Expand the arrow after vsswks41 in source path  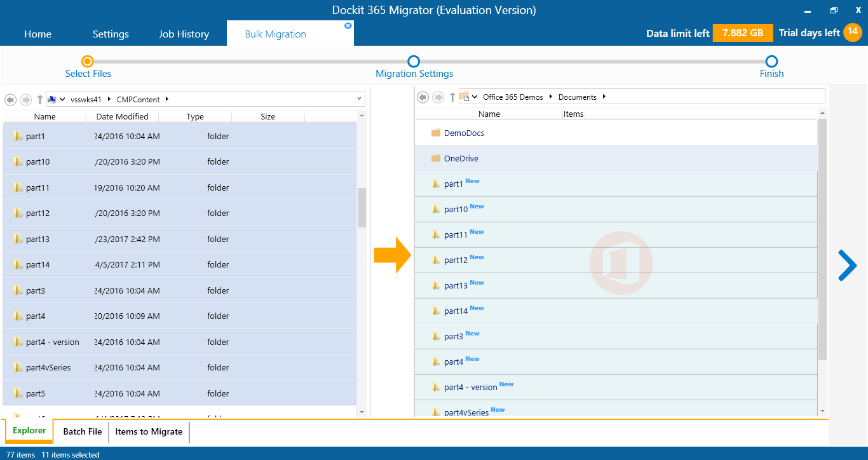(109, 99)
